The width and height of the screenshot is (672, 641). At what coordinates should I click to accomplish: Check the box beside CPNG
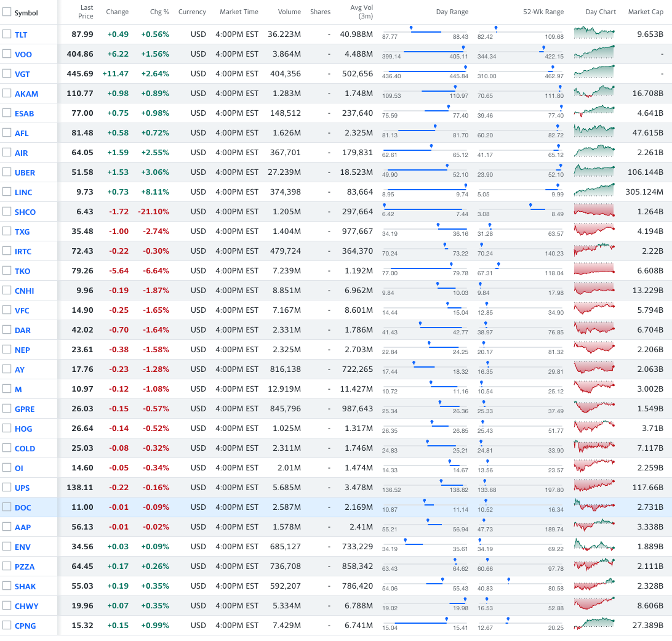tap(6, 625)
